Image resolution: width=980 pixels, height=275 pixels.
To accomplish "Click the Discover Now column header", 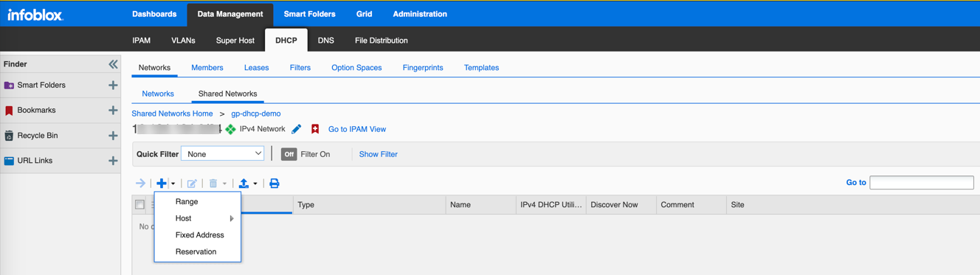I will pos(621,205).
